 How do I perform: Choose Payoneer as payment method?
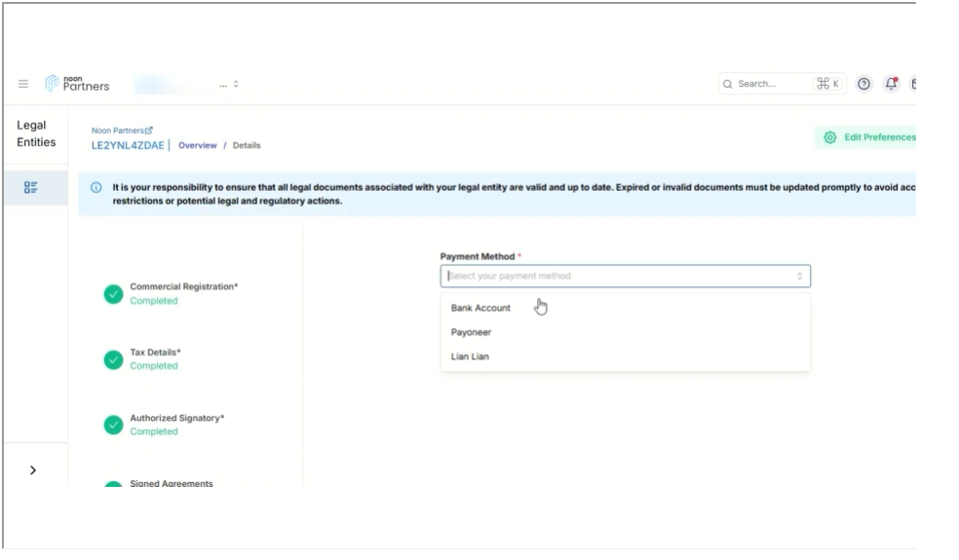471,332
